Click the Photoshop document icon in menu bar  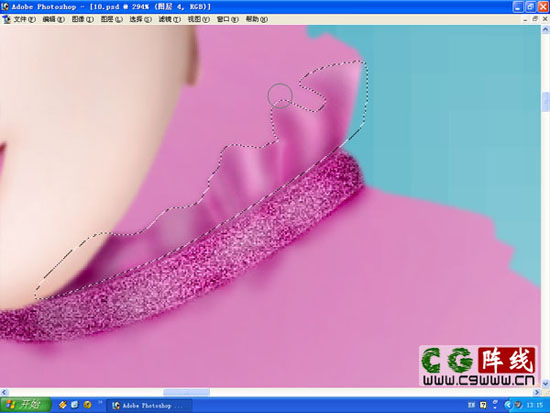pos(6,19)
